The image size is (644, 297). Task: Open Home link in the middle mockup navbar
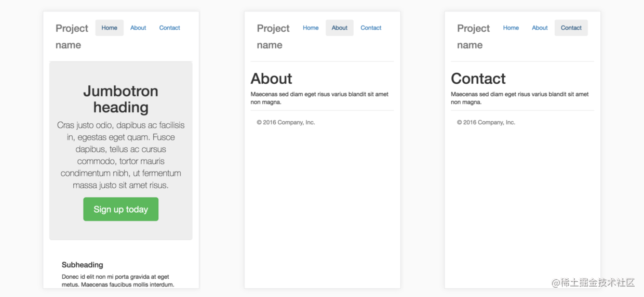click(311, 28)
